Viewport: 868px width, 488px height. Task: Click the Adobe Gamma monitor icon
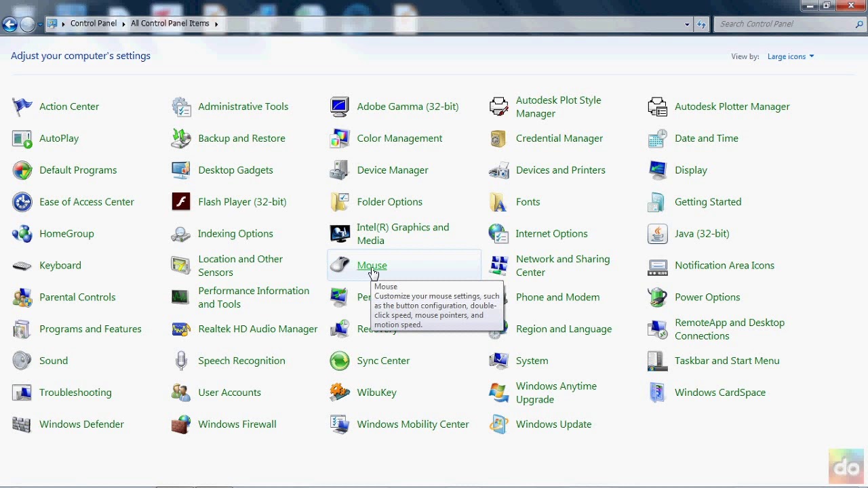[x=340, y=106]
